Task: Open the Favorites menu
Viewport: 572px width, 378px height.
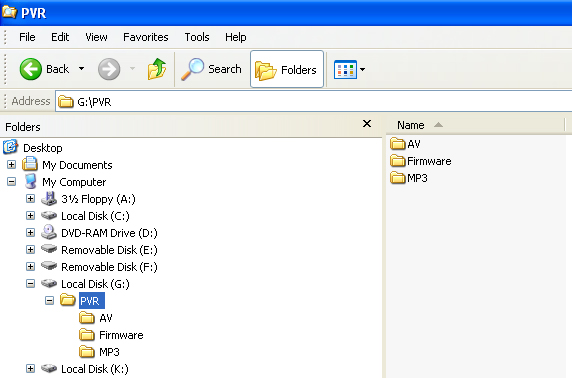Action: tap(146, 37)
